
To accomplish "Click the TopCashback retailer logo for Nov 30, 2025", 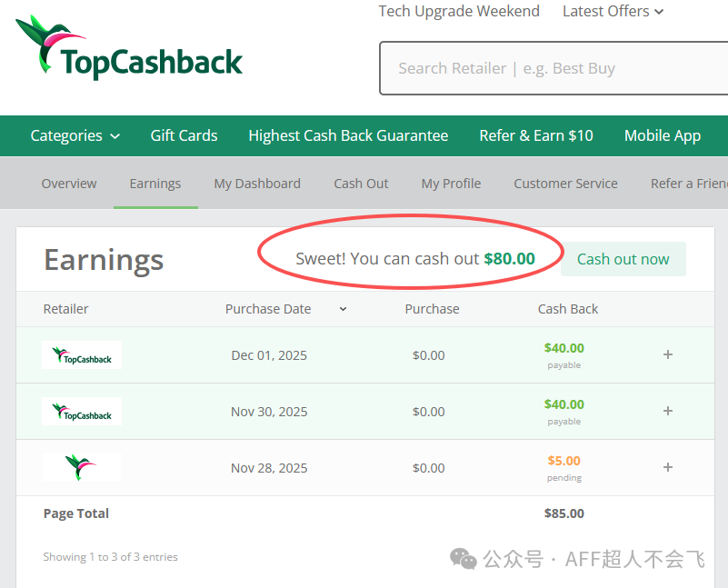I will point(82,411).
